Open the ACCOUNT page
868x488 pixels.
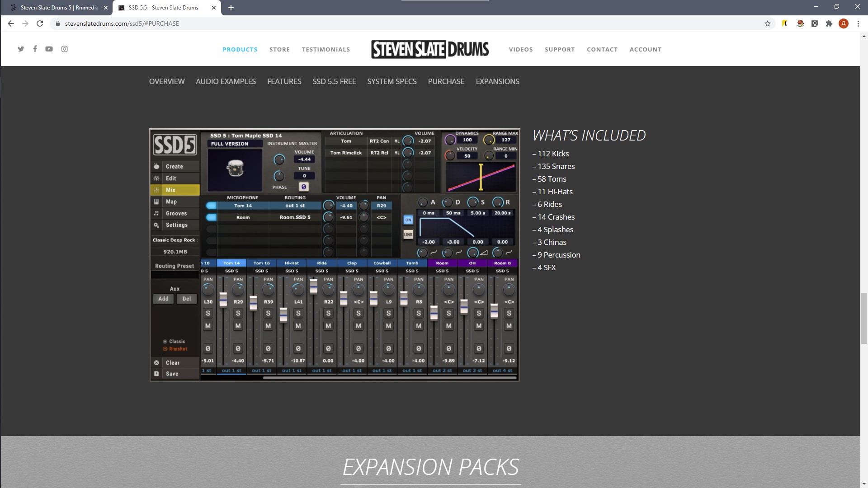click(646, 49)
